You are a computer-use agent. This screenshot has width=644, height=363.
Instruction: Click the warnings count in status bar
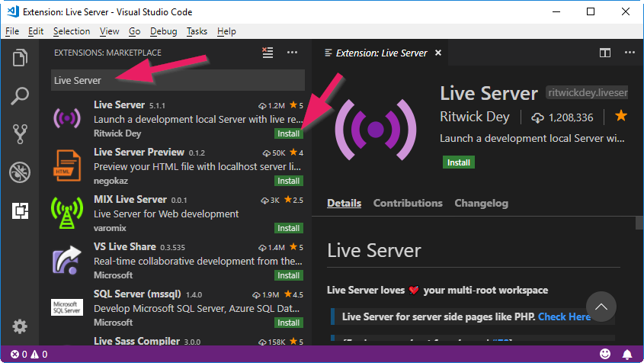click(39, 355)
